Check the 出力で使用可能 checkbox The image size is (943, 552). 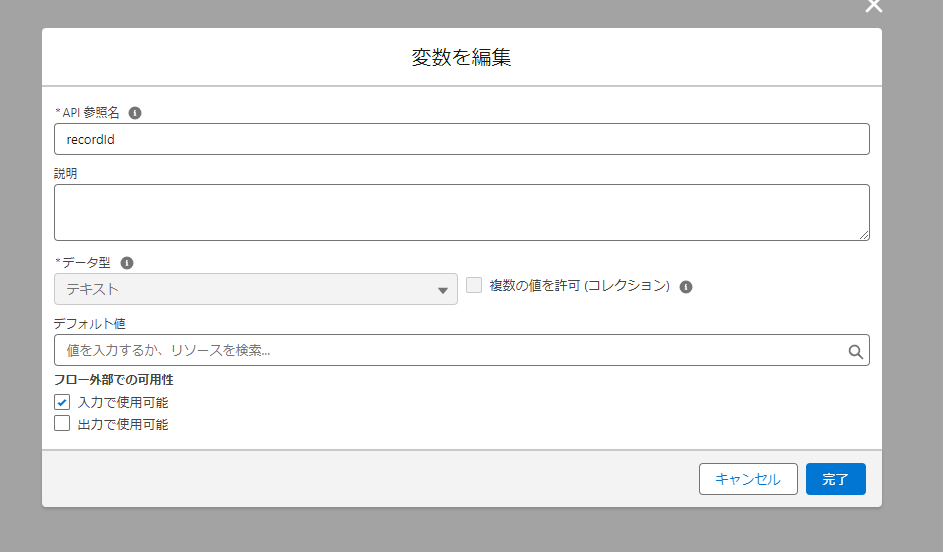pyautogui.click(x=62, y=423)
